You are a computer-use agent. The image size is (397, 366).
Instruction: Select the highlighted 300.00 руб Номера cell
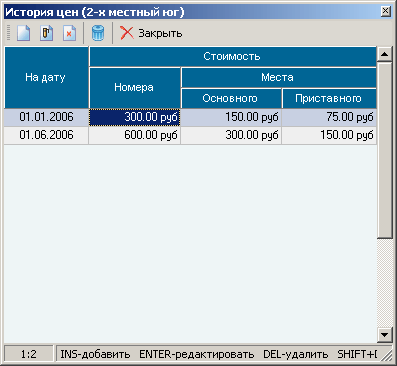(135, 117)
